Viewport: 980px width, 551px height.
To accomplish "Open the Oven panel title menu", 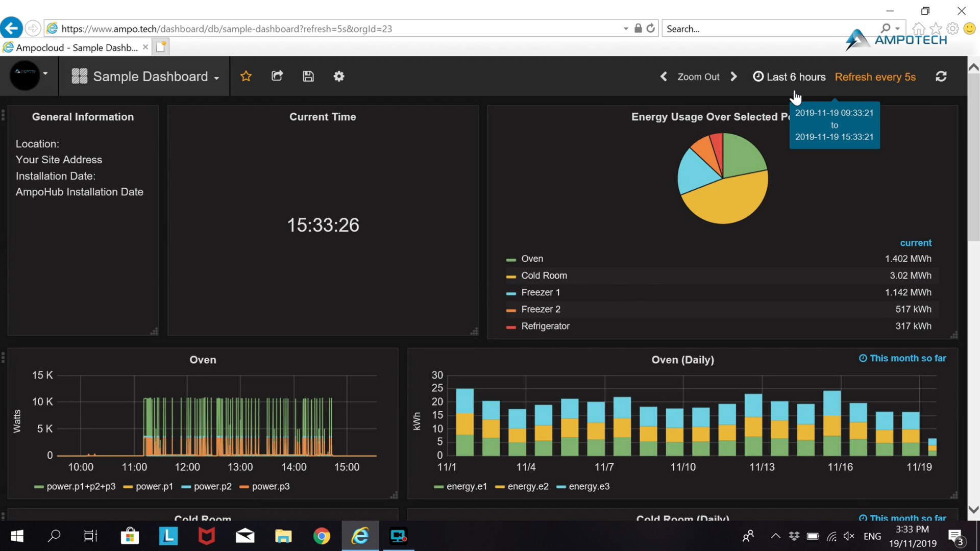I will pos(203,360).
